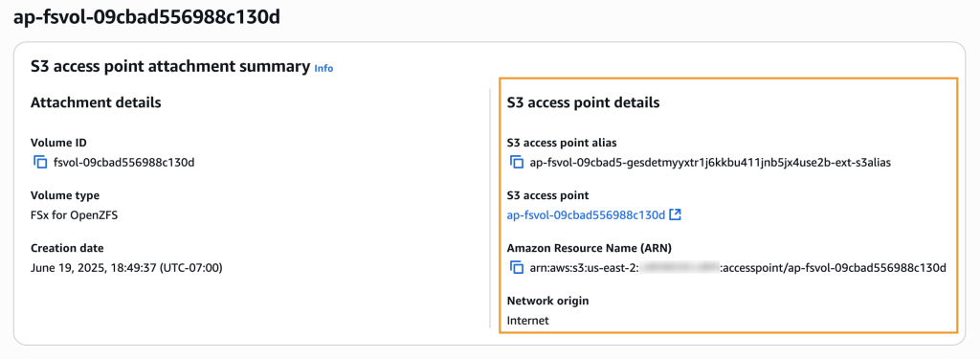
Task: Click the Amazon Resource Name (ARN) label
Action: [x=590, y=248]
